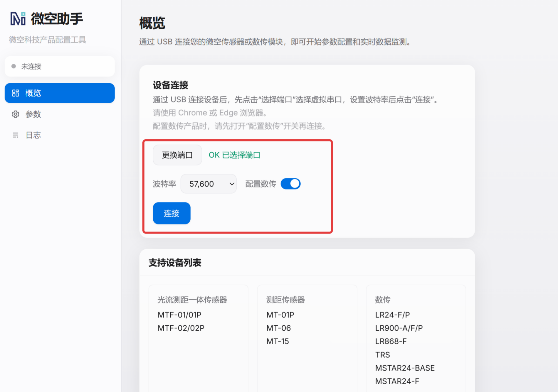Click the OK 已选择端口 status text
The image size is (558, 392).
[234, 155]
